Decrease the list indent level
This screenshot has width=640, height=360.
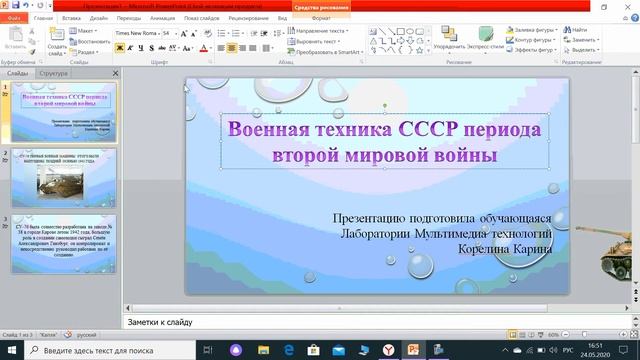pos(254,33)
